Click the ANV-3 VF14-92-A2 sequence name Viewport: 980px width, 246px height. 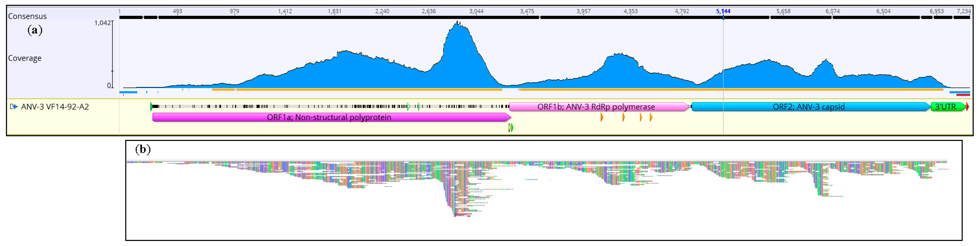pos(55,107)
